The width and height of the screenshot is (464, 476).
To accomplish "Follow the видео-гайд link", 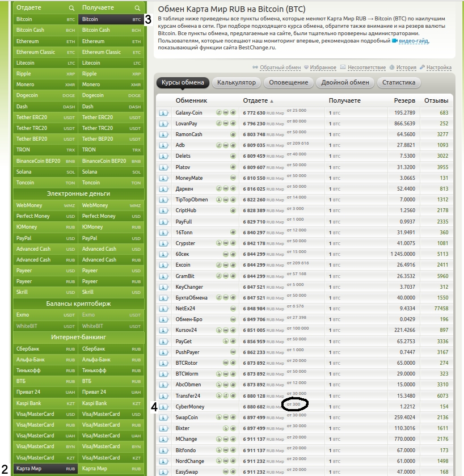I will pyautogui.click(x=414, y=41).
